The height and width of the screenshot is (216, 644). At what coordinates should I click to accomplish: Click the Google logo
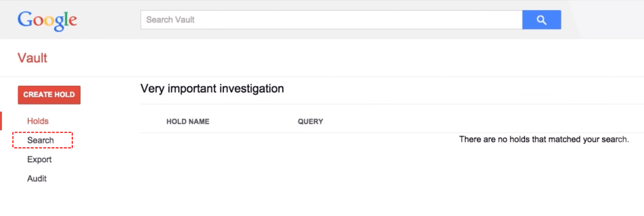[47, 20]
